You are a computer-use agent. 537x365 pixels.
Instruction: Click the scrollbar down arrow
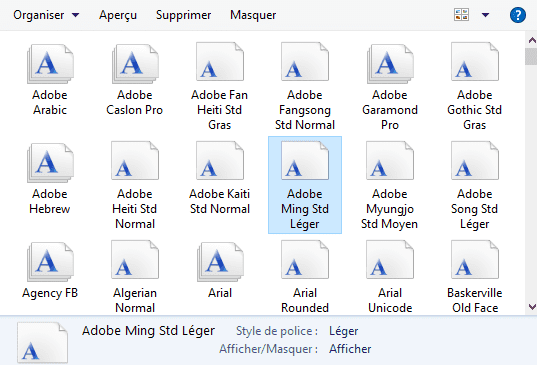532,307
